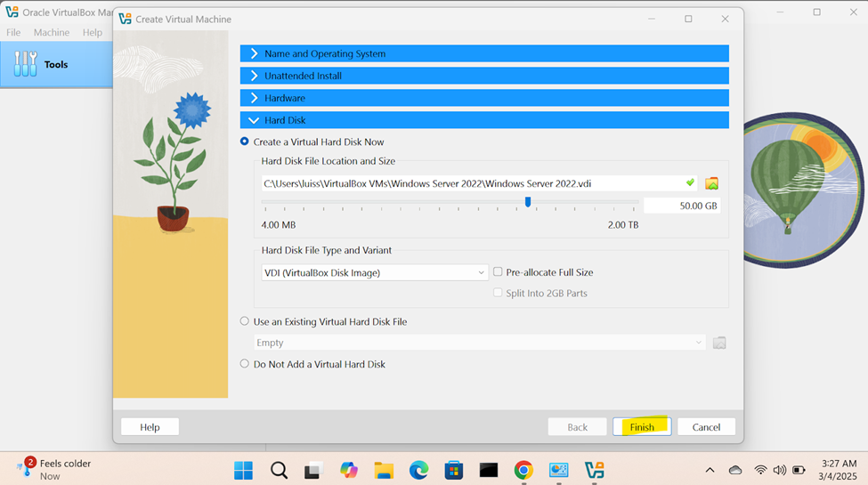Viewport: 868px width, 485px height.
Task: Minimize the Create Virtual Machine dialog
Action: point(652,19)
